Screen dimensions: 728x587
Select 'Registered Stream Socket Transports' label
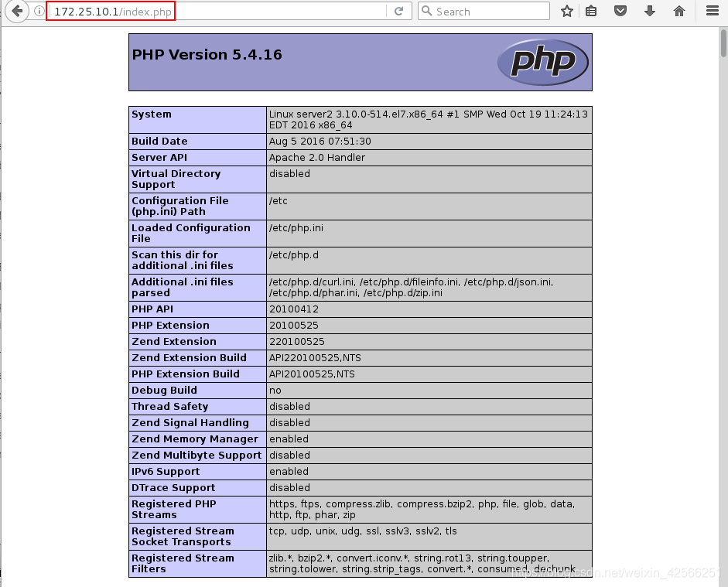[x=183, y=537]
